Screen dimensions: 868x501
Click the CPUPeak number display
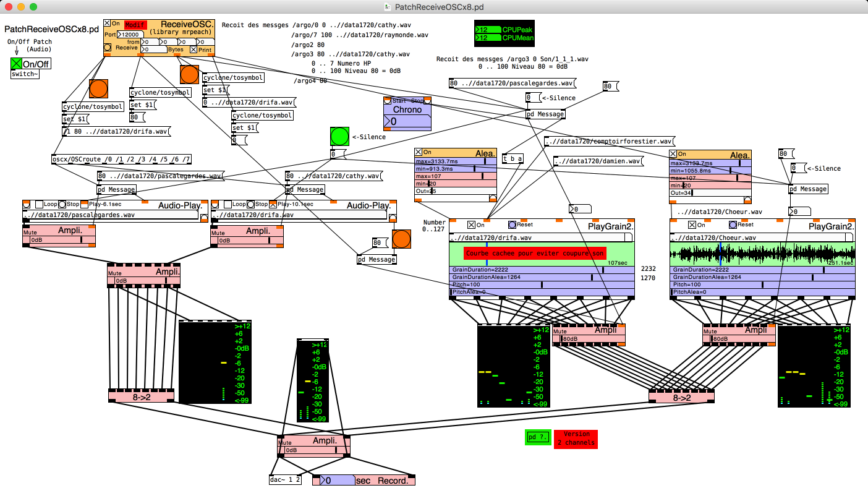tap(487, 29)
